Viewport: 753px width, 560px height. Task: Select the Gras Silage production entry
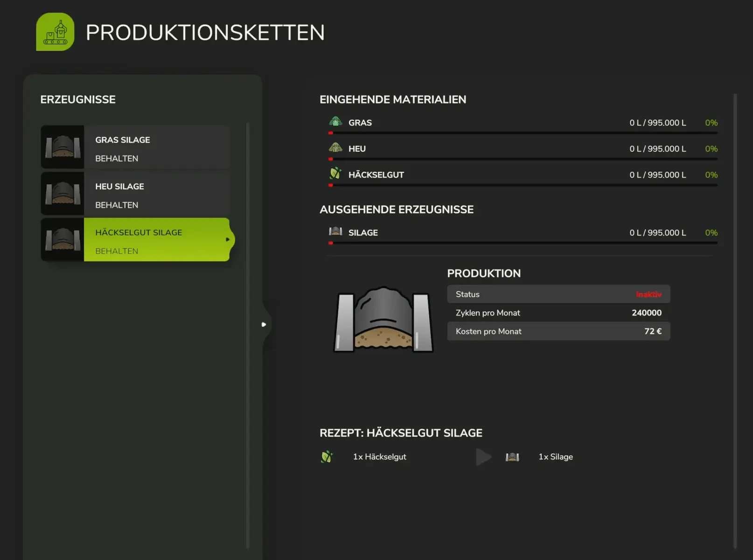157,147
